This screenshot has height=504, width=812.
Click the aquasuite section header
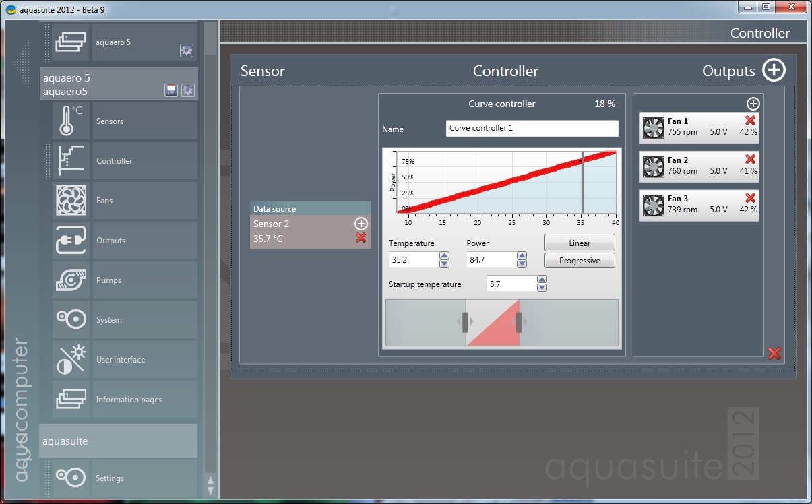pos(119,441)
